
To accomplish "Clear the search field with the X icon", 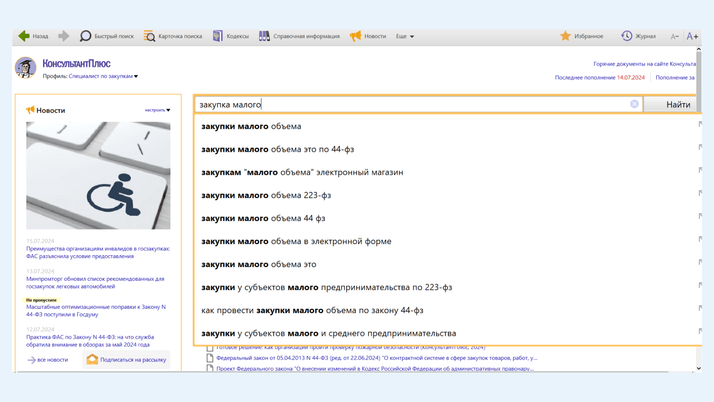I will click(x=634, y=104).
